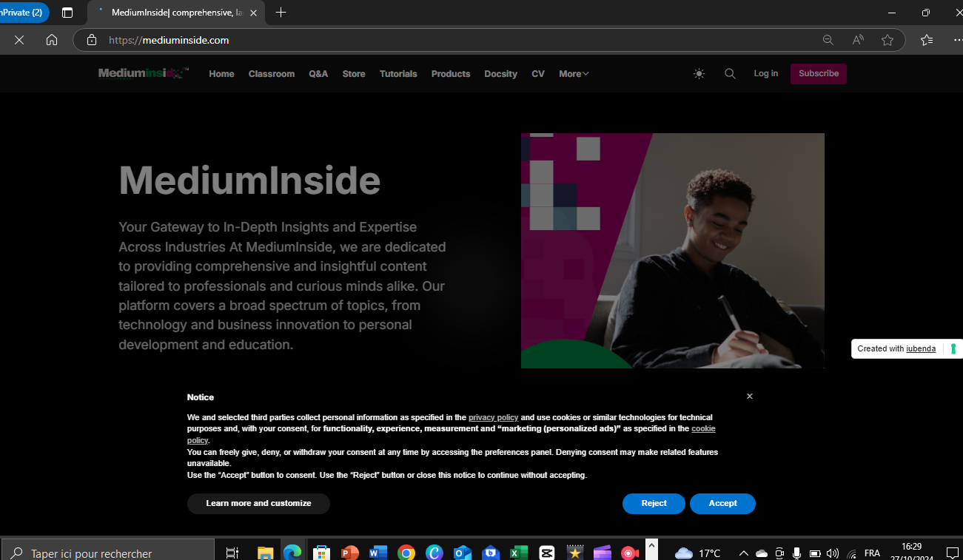This screenshot has width=963, height=560.
Task: Open the Docsity nav item
Action: click(x=501, y=74)
